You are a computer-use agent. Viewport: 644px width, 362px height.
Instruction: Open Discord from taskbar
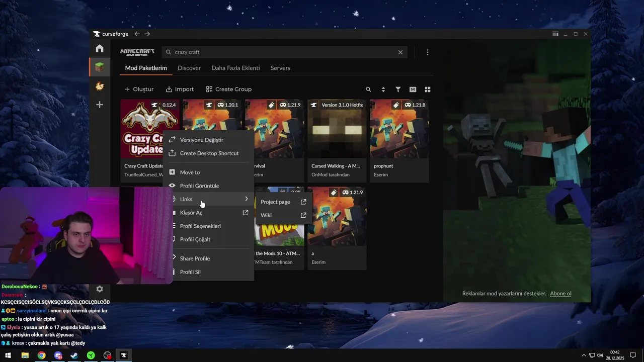click(58, 355)
